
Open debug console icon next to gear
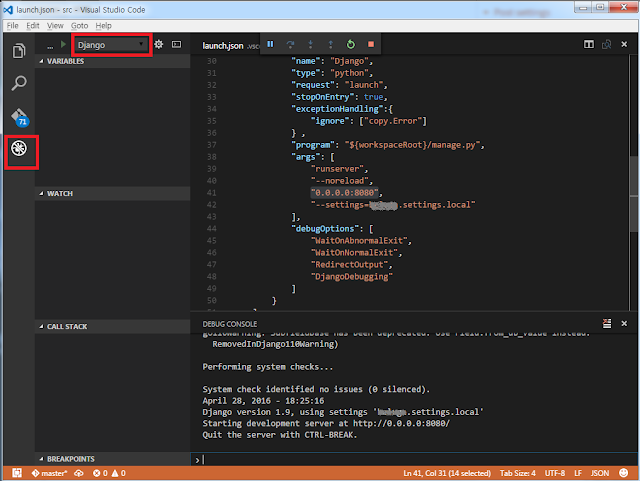(176, 44)
